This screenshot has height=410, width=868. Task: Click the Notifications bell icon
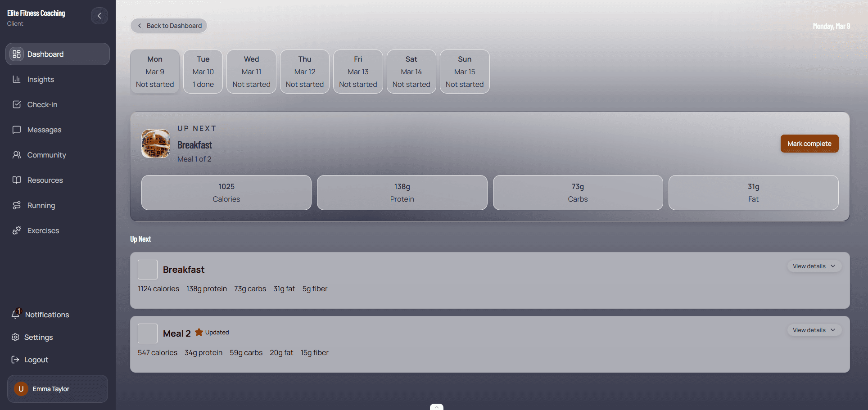pyautogui.click(x=16, y=314)
